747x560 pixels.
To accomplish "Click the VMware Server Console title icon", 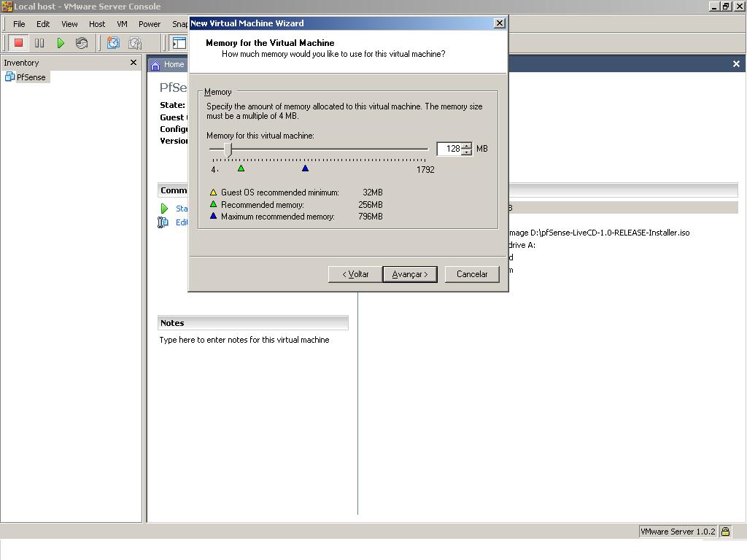I will tap(7, 6).
